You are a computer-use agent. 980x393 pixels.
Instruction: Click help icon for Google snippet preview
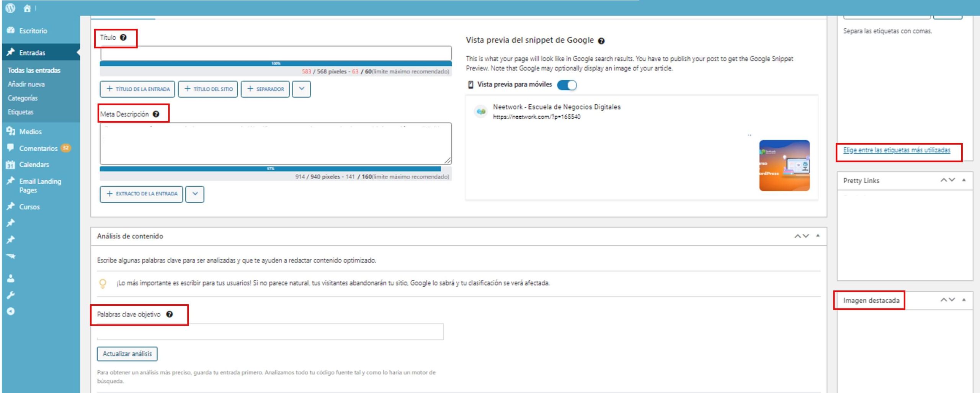601,41
